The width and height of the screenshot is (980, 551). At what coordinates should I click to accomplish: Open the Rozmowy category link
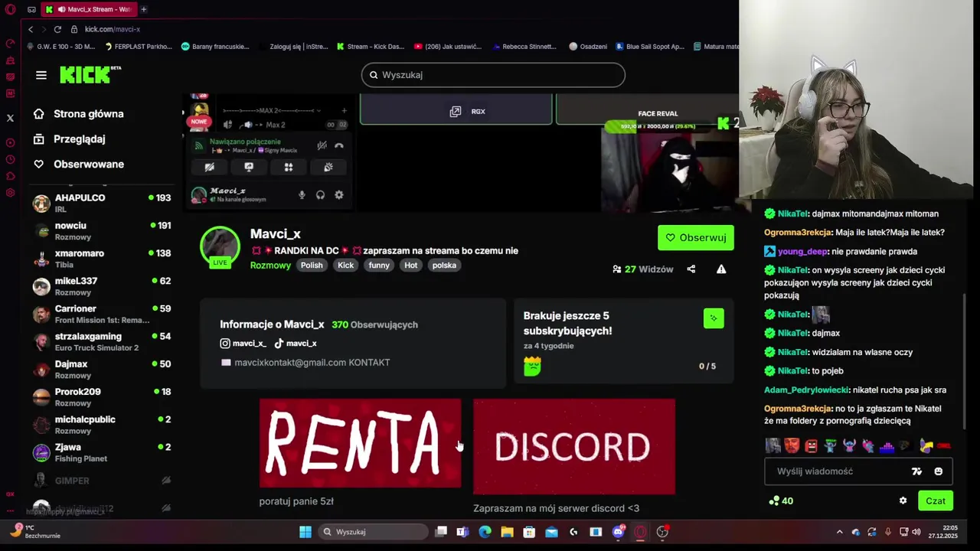[270, 266]
